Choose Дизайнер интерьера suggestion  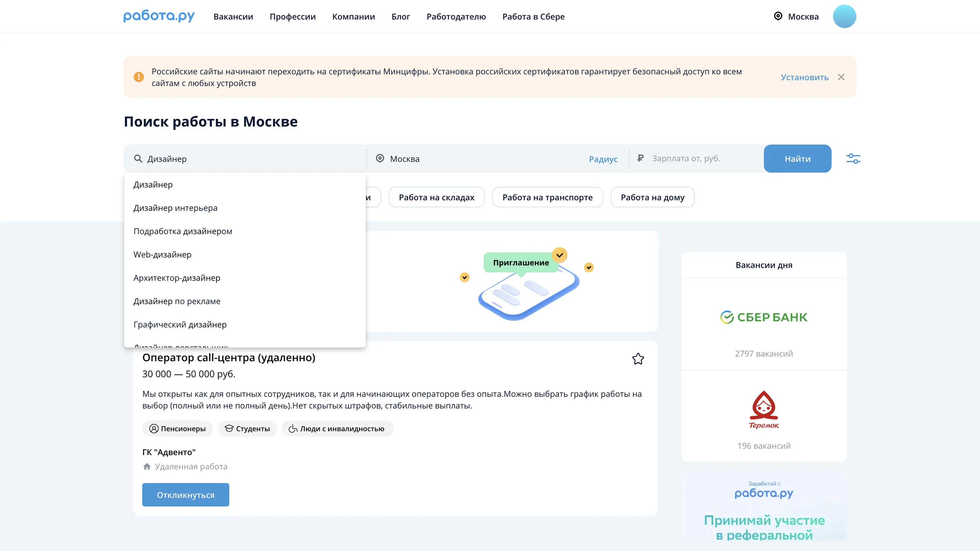175,208
